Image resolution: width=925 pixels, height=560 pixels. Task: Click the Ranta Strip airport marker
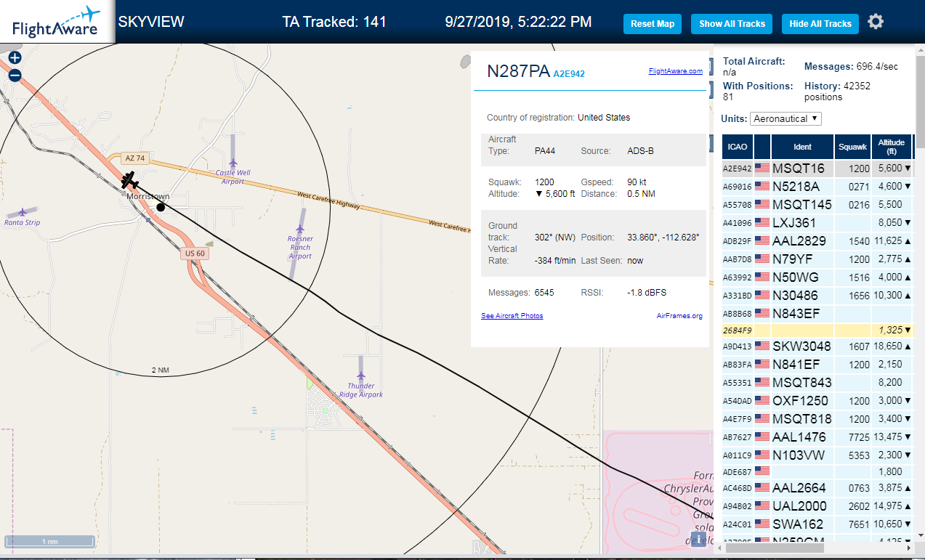[23, 212]
